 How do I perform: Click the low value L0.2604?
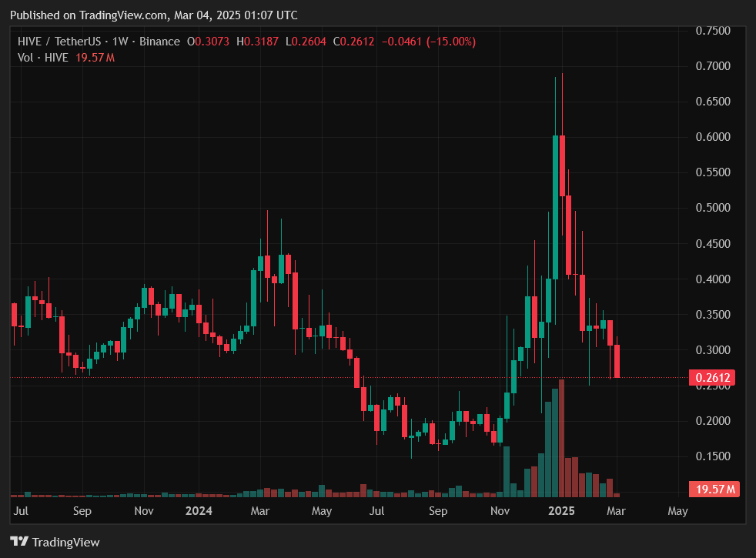click(x=306, y=42)
